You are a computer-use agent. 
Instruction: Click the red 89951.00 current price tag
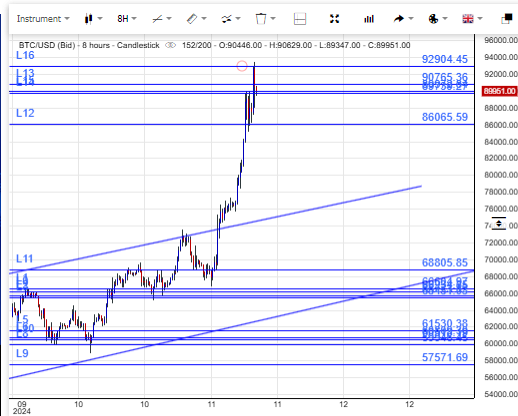[499, 91]
